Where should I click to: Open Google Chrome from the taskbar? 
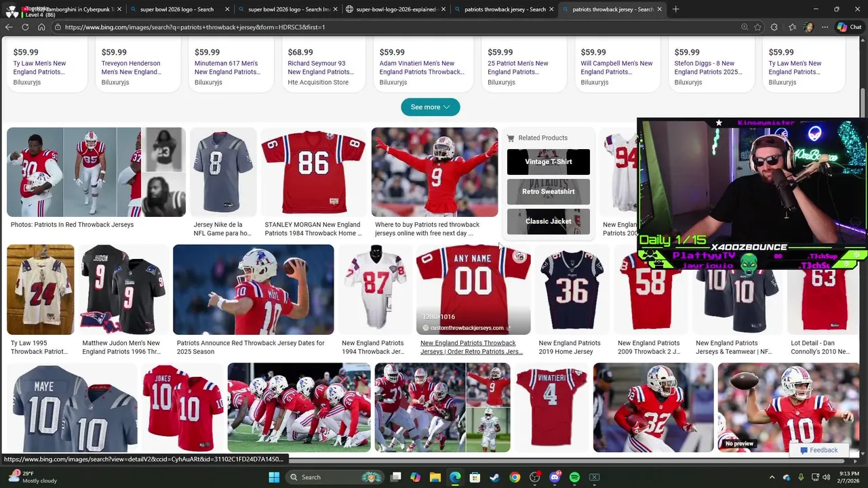coord(515,477)
